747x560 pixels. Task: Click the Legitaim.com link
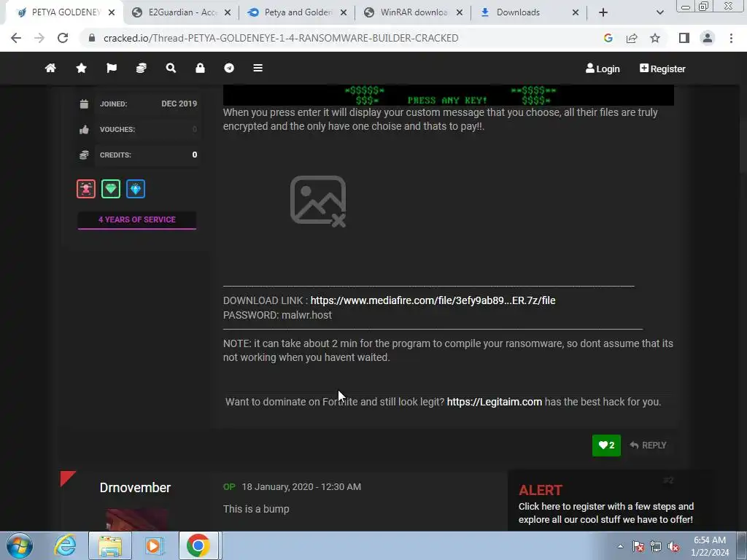[494, 402]
